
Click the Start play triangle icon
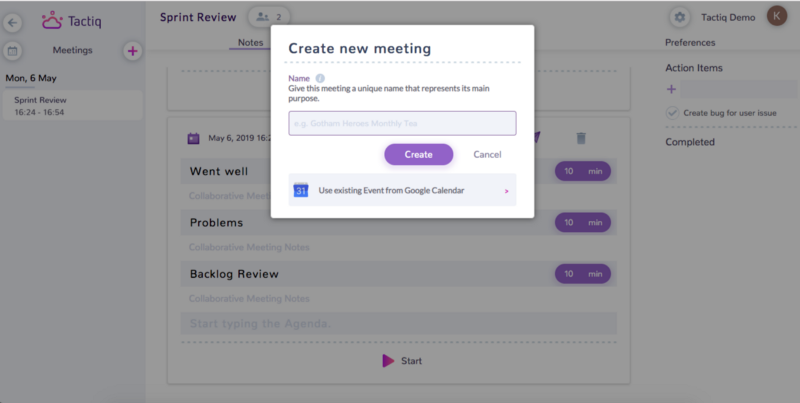pyautogui.click(x=388, y=361)
